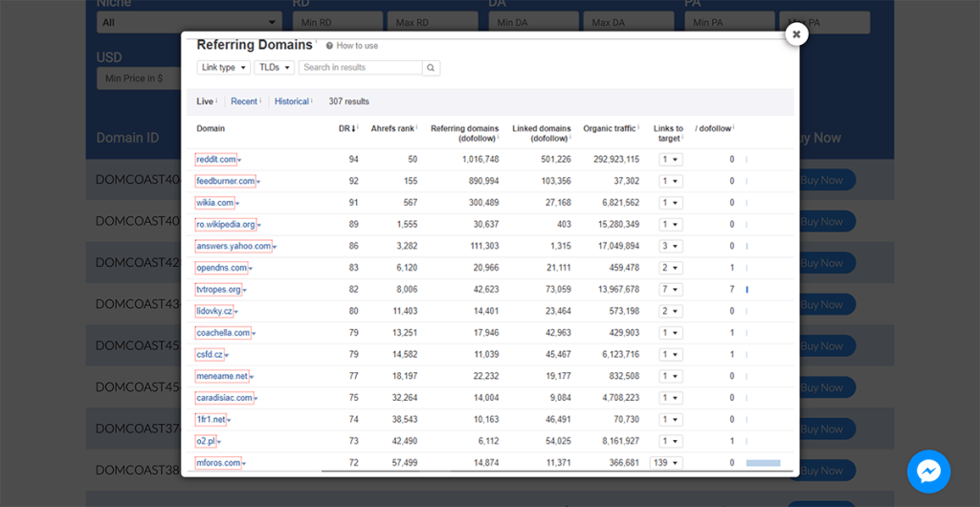Switch to the Live tab
This screenshot has width=980, height=507.
coord(205,101)
